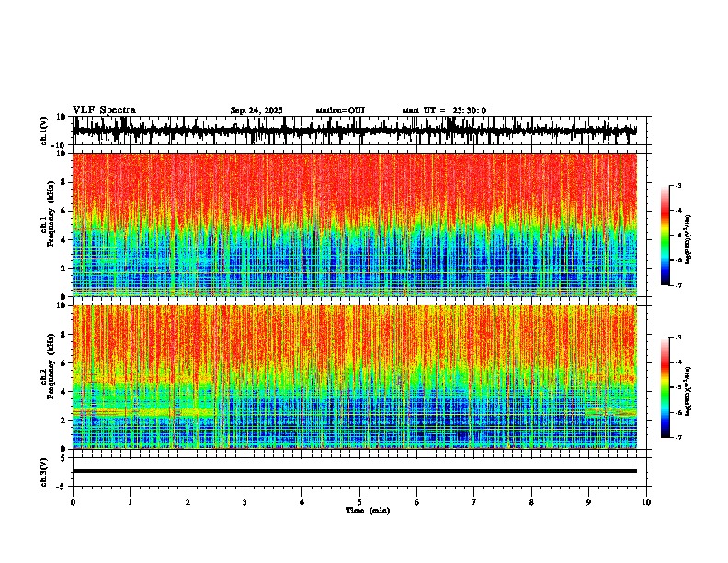Image resolution: width=728 pixels, height=563 pixels.
Task: Click time axis tick label '3'
Action: coord(245,502)
